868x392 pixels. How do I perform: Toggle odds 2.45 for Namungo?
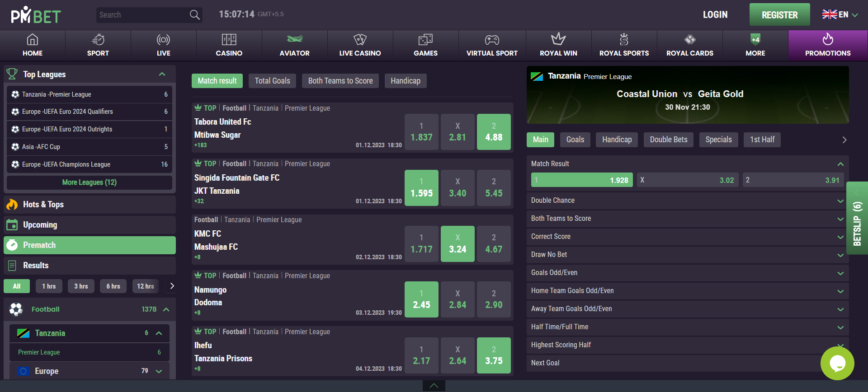[x=421, y=299]
